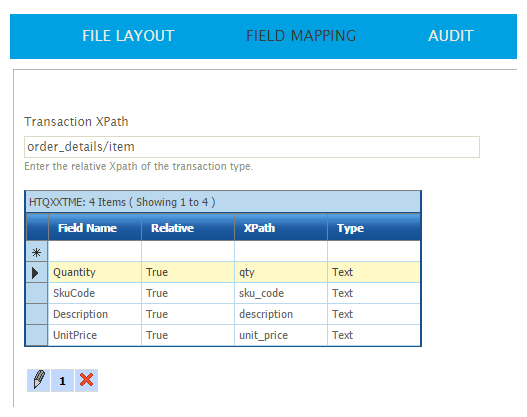Select the new row asterisk marker
The image size is (527, 417).
click(37, 252)
